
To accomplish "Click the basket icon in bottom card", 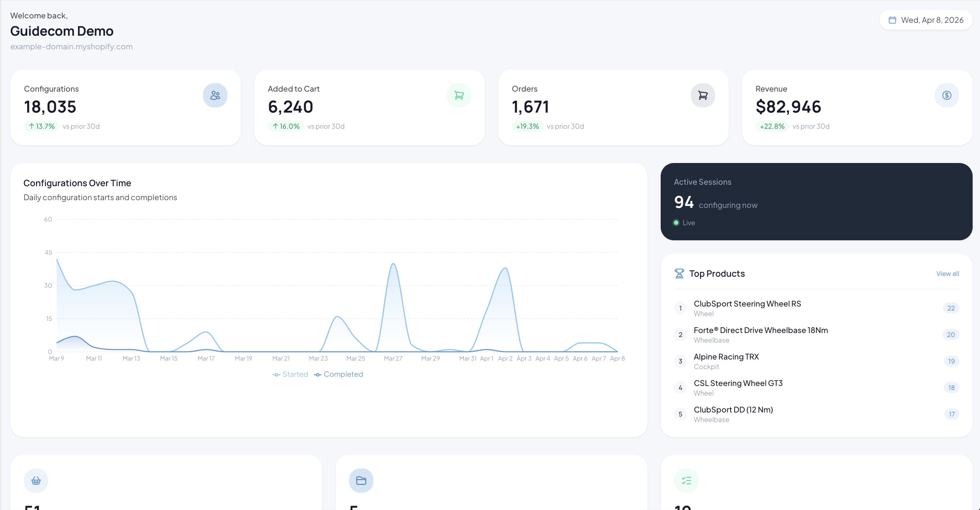I will coord(36,481).
